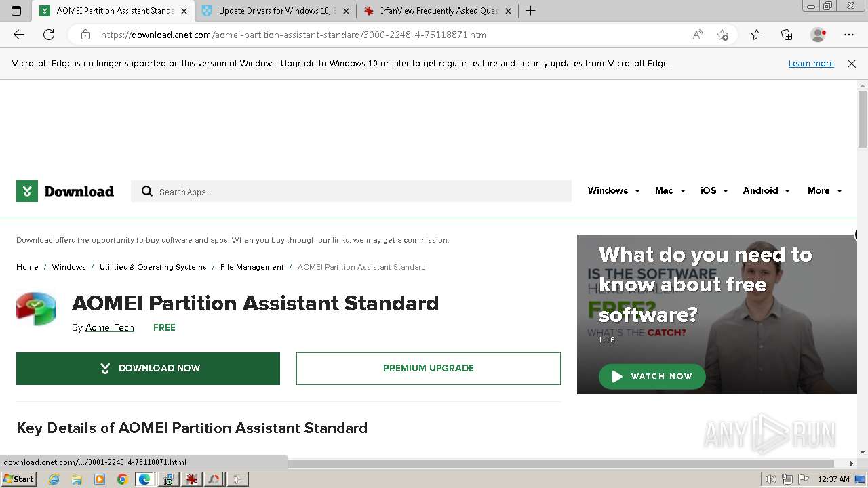Open the Learn more link
This screenshot has width=868, height=488.
pyautogui.click(x=811, y=64)
